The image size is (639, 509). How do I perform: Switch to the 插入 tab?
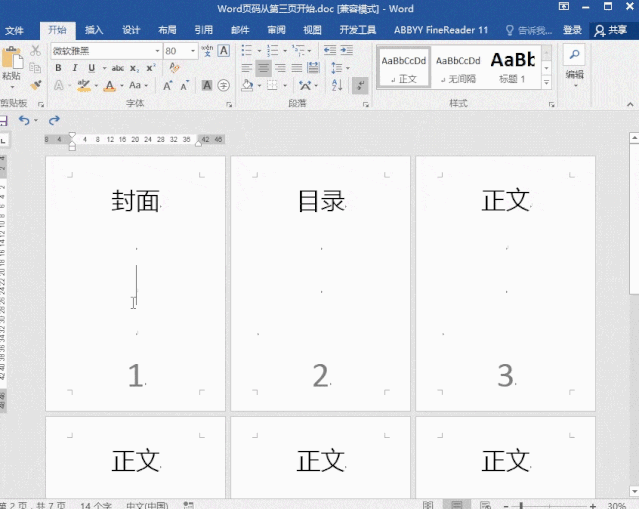(x=94, y=30)
